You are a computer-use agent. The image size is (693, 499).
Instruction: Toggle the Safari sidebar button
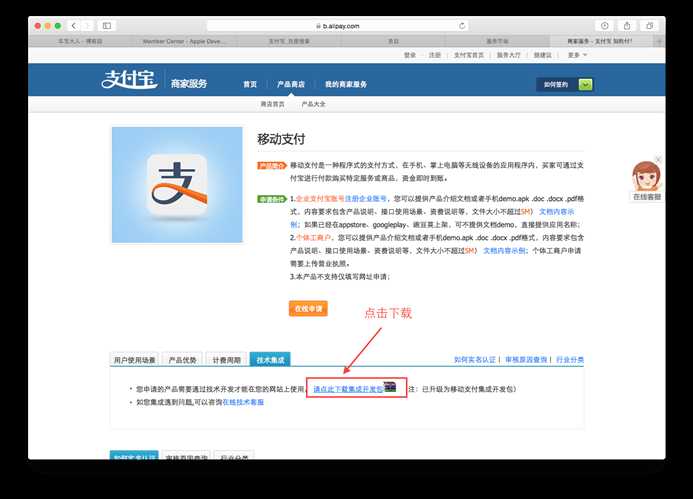pos(107,26)
